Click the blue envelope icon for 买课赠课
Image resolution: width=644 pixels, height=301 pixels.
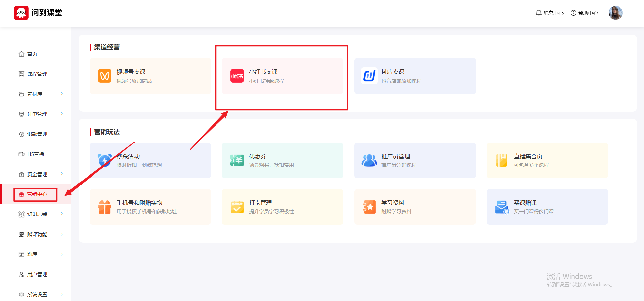coord(502,207)
